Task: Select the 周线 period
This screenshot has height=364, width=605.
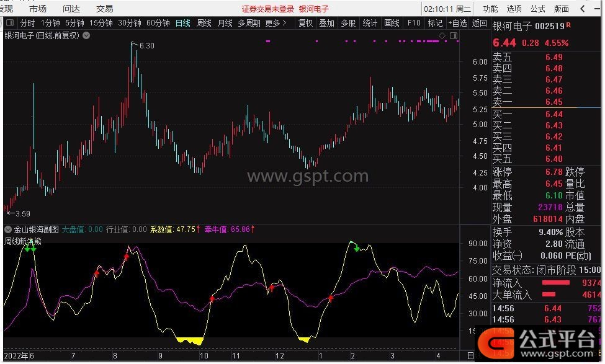Action: pos(204,23)
